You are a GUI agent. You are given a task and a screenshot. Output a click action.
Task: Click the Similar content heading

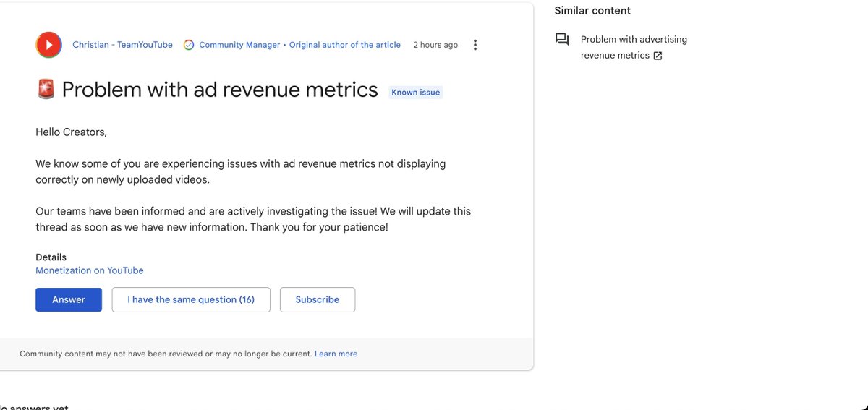point(592,11)
